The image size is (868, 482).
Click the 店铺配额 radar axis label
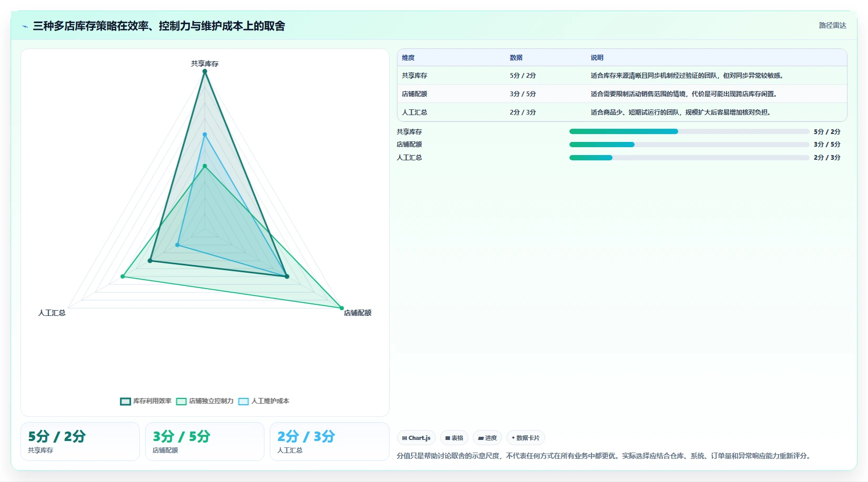(x=358, y=313)
